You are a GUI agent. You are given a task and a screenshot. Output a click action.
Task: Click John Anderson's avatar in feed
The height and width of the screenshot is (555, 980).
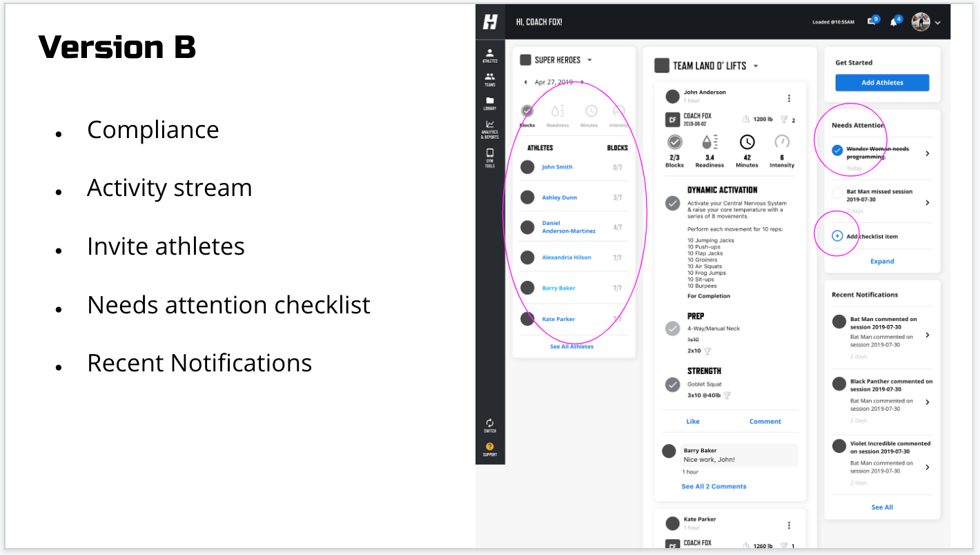[x=672, y=96]
